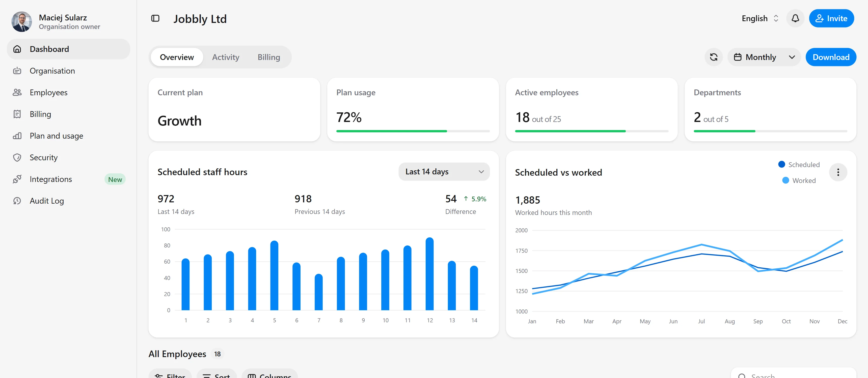Click the bar for day 5
Viewport: 868px width, 378px height.
point(274,275)
